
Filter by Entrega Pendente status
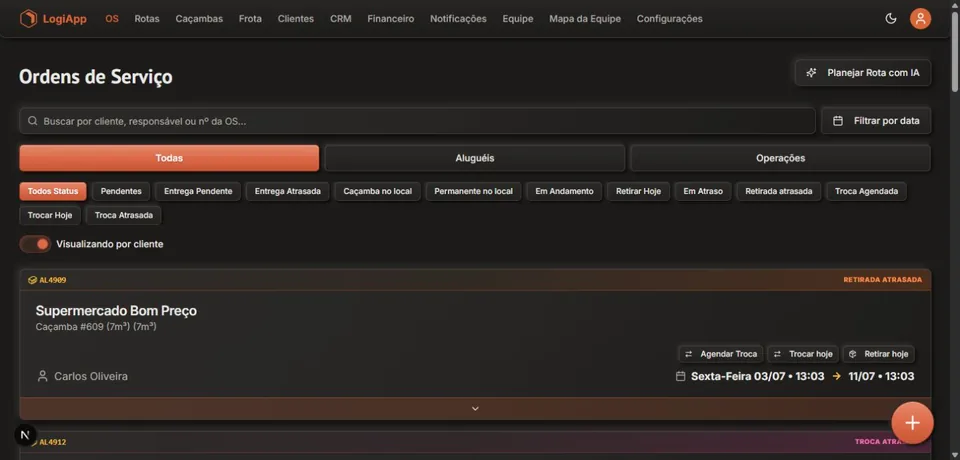[198, 191]
